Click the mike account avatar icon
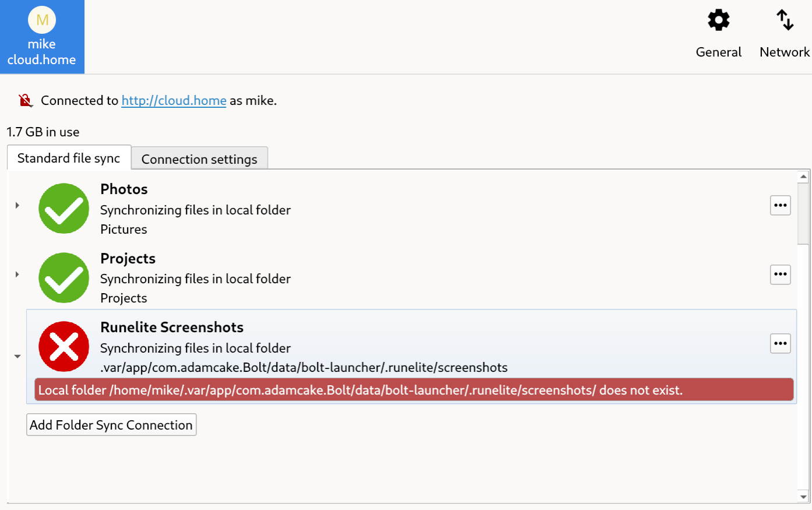This screenshot has width=812, height=510. (42, 20)
